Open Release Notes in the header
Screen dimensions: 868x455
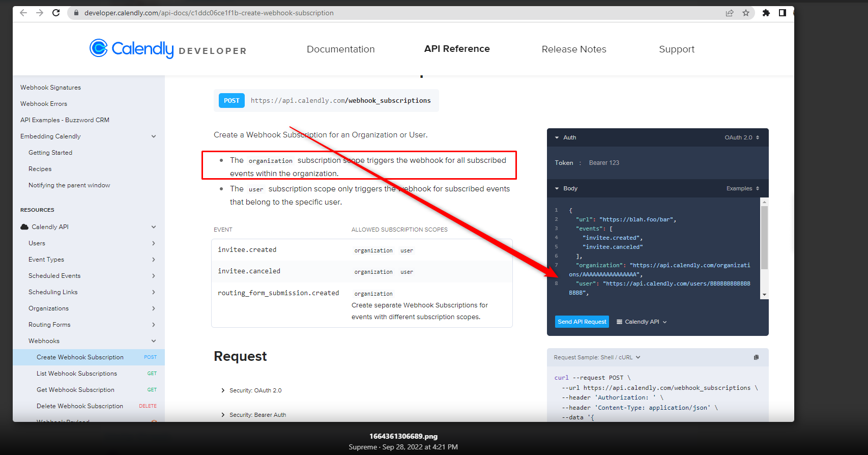574,49
